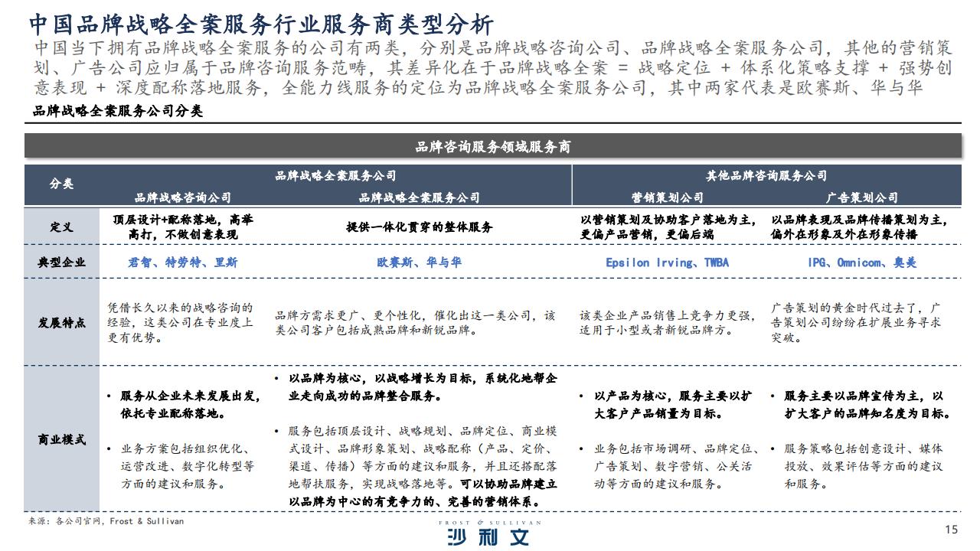Click the 典型企业 row label

pyautogui.click(x=62, y=262)
